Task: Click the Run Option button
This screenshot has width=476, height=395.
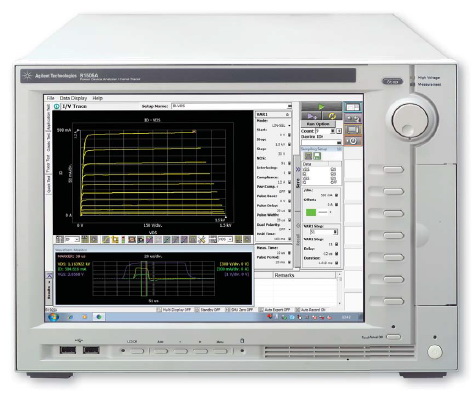Action: coord(318,124)
